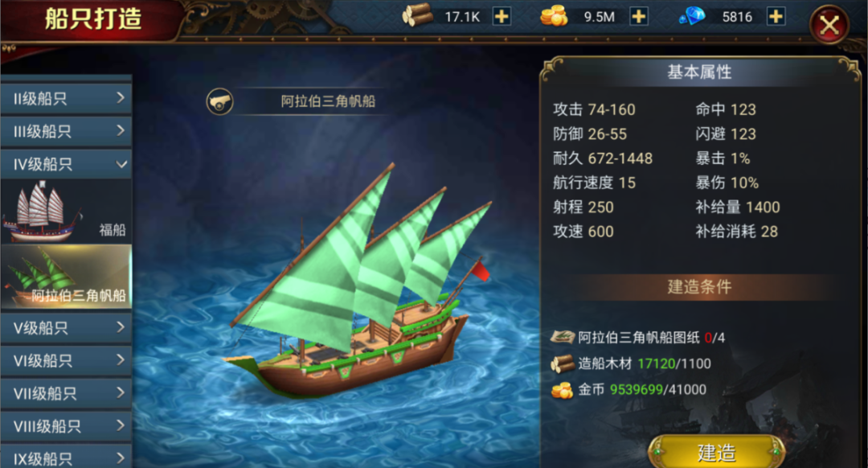Close the 船只打造 shipbuilding window
The width and height of the screenshot is (868, 468).
click(829, 25)
